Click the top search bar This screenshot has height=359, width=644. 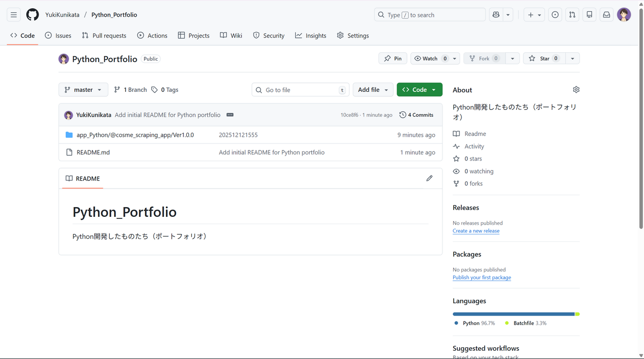tap(430, 15)
